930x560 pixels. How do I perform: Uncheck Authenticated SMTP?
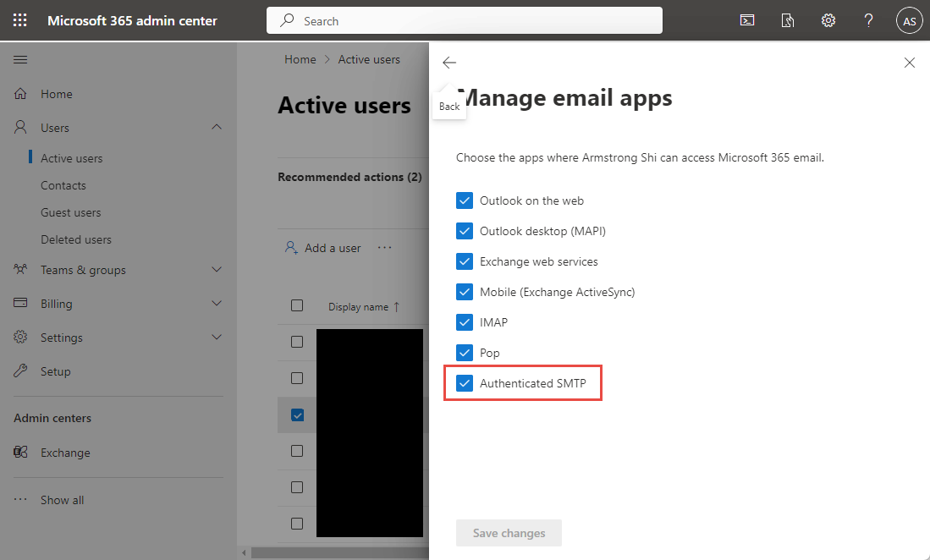click(x=465, y=383)
